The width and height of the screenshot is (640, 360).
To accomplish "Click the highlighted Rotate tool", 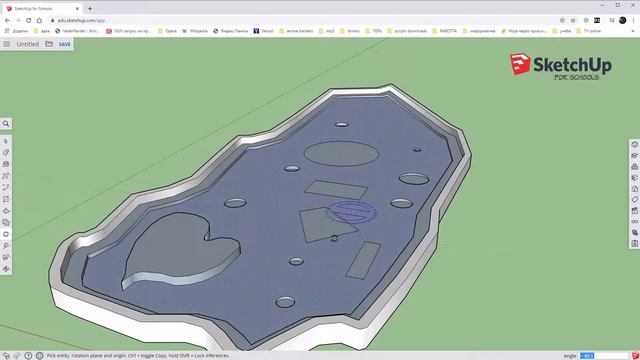I will click(6, 234).
